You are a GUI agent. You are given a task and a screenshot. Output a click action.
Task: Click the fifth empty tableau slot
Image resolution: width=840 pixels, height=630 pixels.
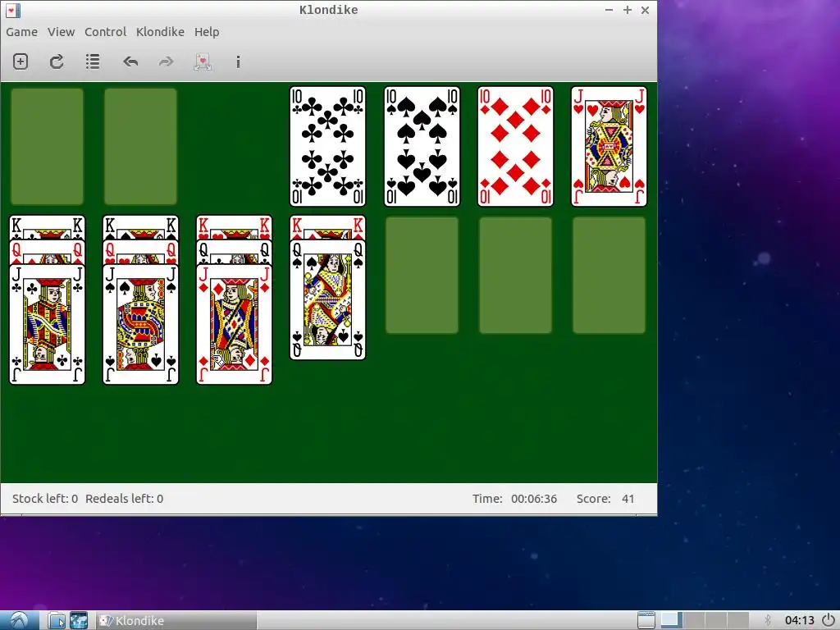(422, 276)
